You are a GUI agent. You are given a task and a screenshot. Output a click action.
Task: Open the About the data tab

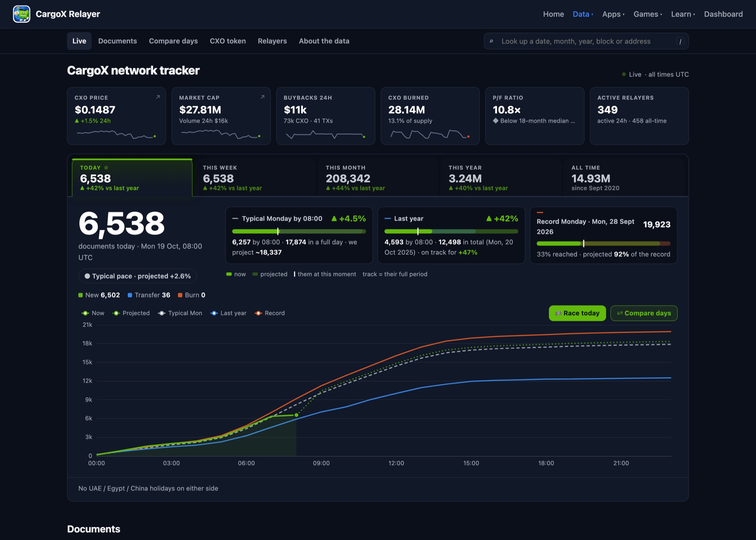point(324,41)
